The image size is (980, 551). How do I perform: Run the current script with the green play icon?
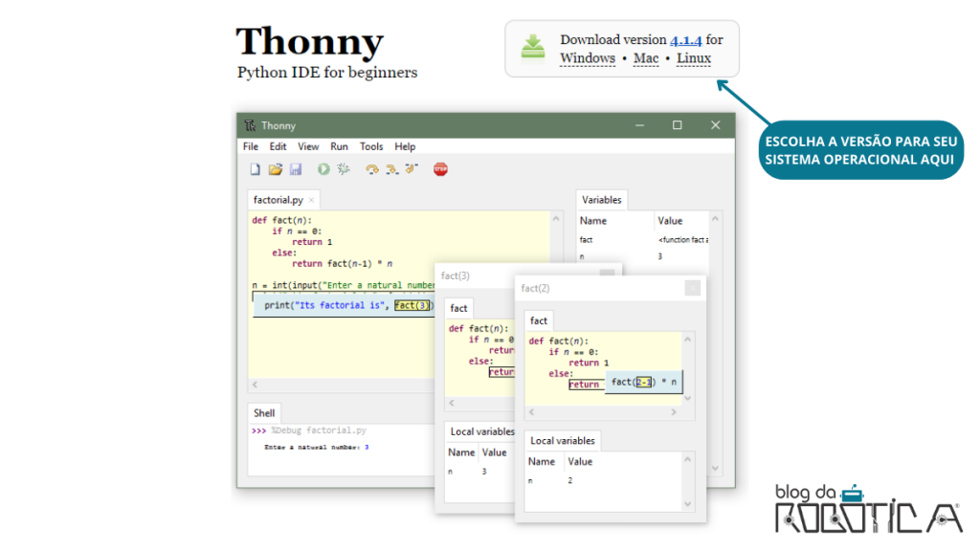[323, 169]
